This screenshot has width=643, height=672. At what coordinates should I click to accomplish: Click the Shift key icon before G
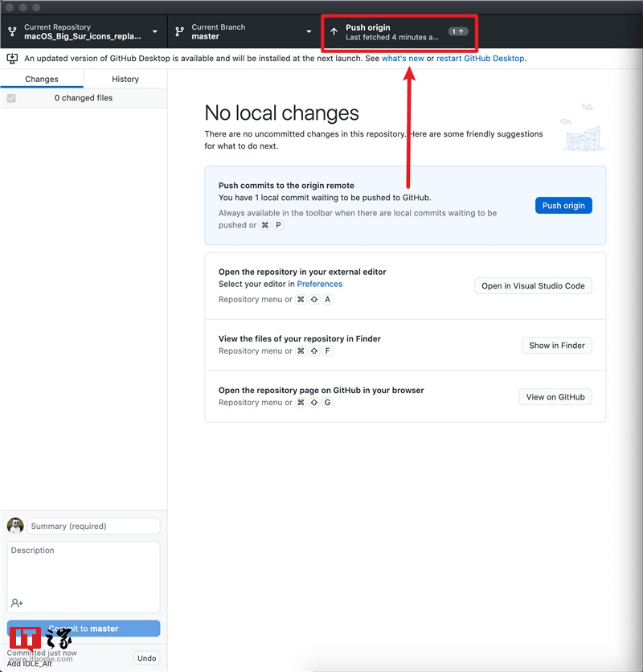(x=314, y=403)
